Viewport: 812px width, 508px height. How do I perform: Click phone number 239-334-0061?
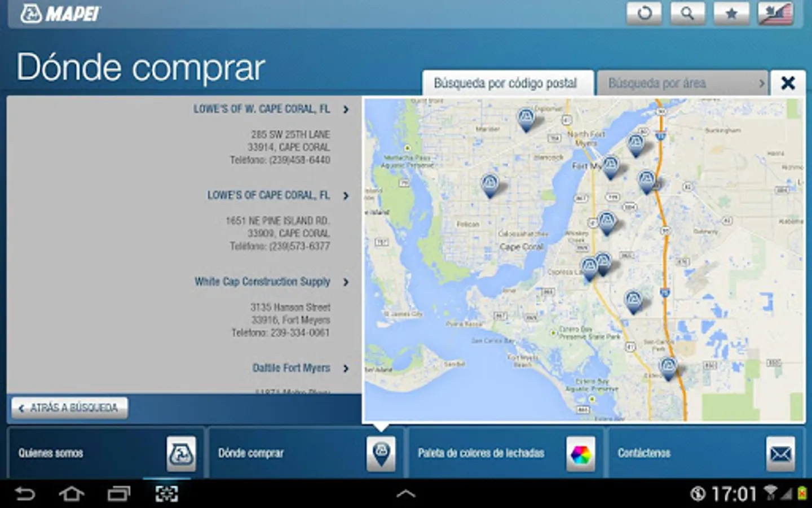pyautogui.click(x=299, y=333)
